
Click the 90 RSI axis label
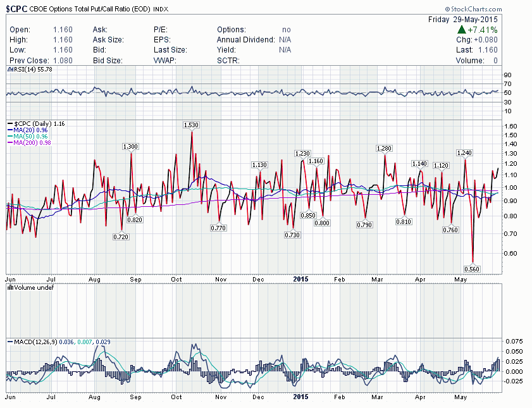point(508,75)
